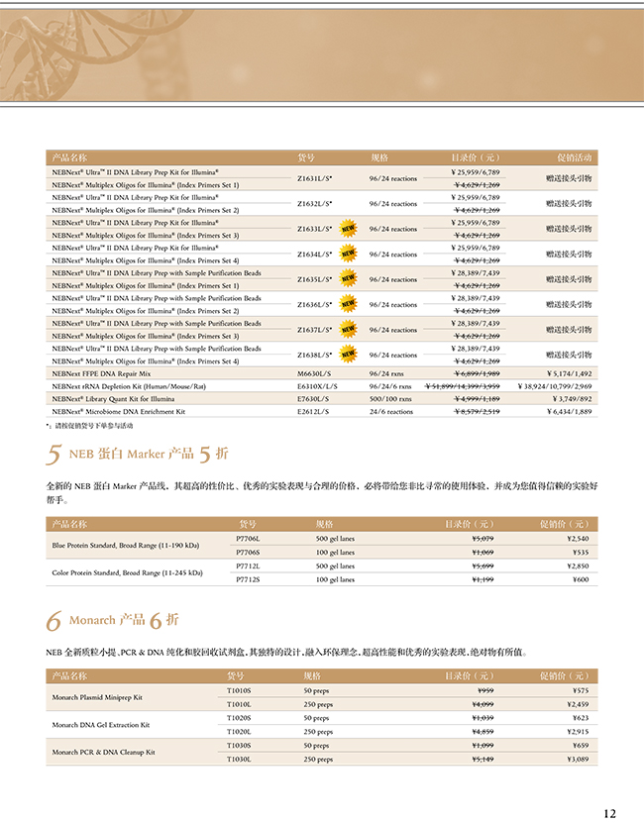Click page number 12
The width and height of the screenshot is (644, 823).
tap(609, 812)
